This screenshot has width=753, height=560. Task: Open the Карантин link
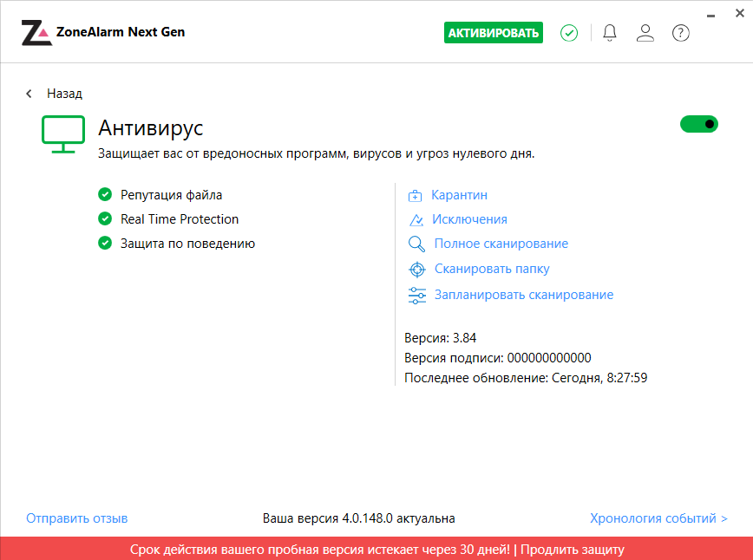459,195
